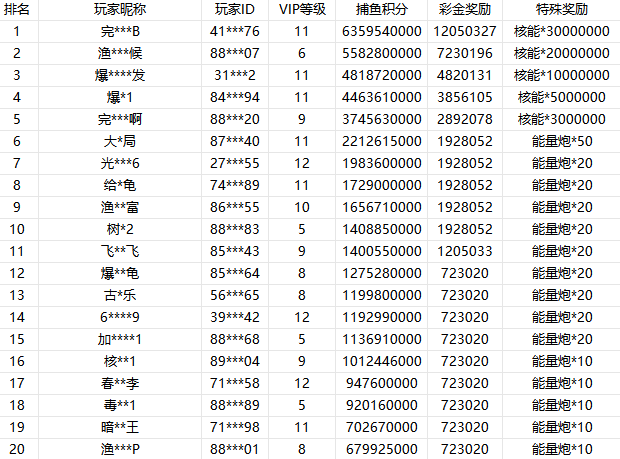Viewport: 620px width, 459px height.
Task: Select score cell 6359540000
Action: tap(382, 31)
